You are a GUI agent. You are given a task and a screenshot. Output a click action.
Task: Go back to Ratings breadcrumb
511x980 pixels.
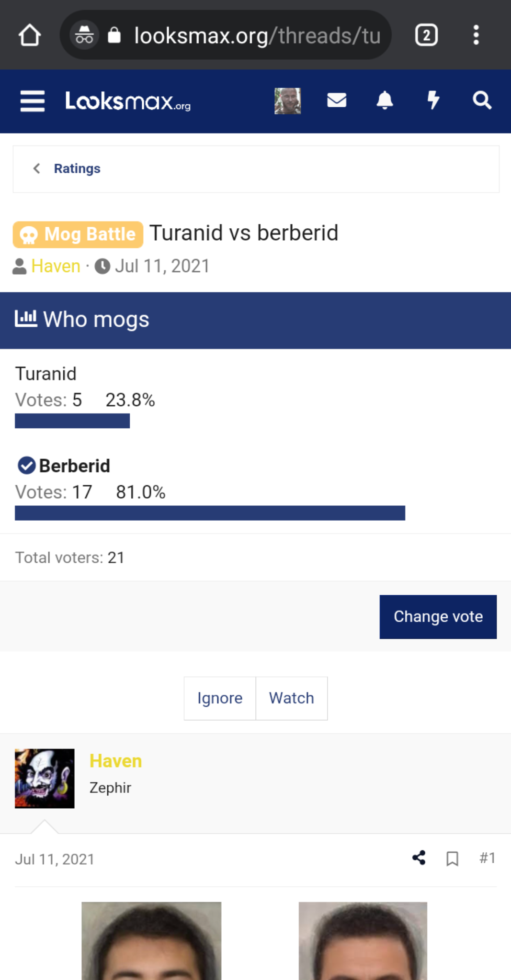pyautogui.click(x=77, y=168)
